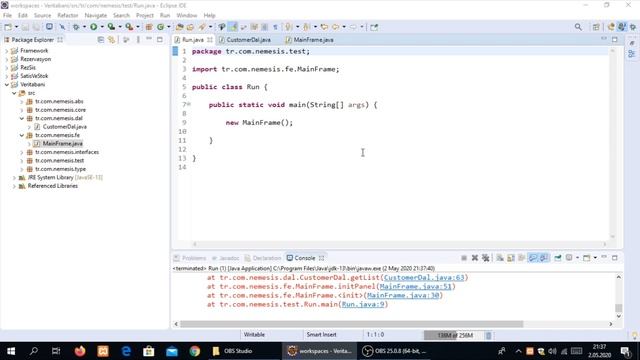Click the Clear Console icon
This screenshot has height=360, width=640.
500,258
